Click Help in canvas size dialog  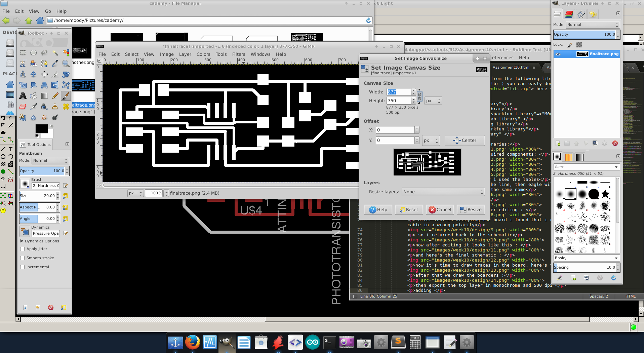point(378,210)
